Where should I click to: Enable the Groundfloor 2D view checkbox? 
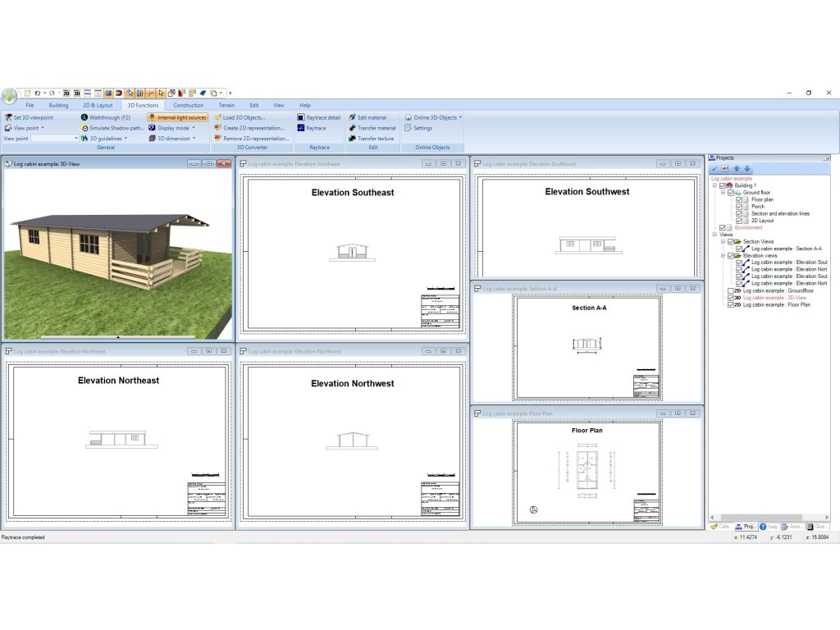tap(731, 290)
